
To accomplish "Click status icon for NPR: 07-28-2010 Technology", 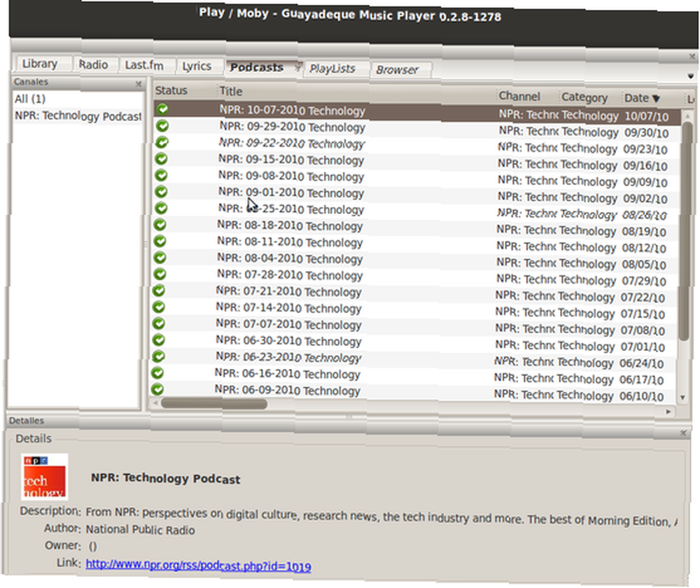I will tap(160, 274).
